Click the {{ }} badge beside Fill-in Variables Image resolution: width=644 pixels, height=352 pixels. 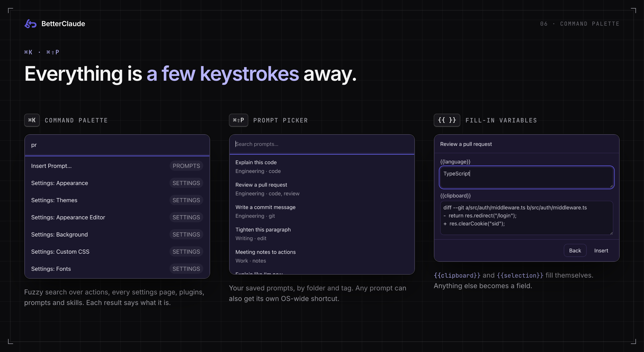[x=447, y=120]
